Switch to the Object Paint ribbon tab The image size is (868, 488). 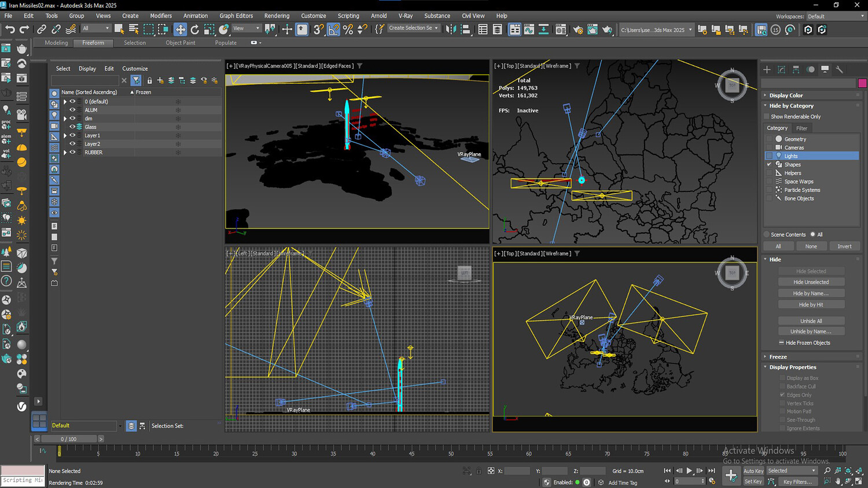coord(181,43)
